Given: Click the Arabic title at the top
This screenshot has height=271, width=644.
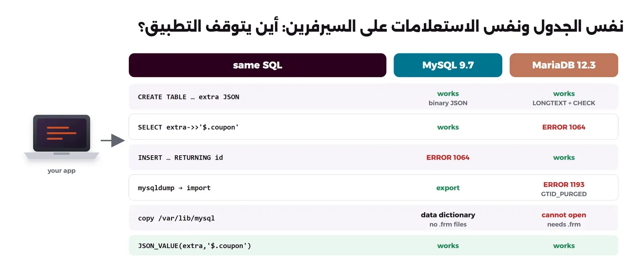Looking at the screenshot, I should tap(380, 27).
